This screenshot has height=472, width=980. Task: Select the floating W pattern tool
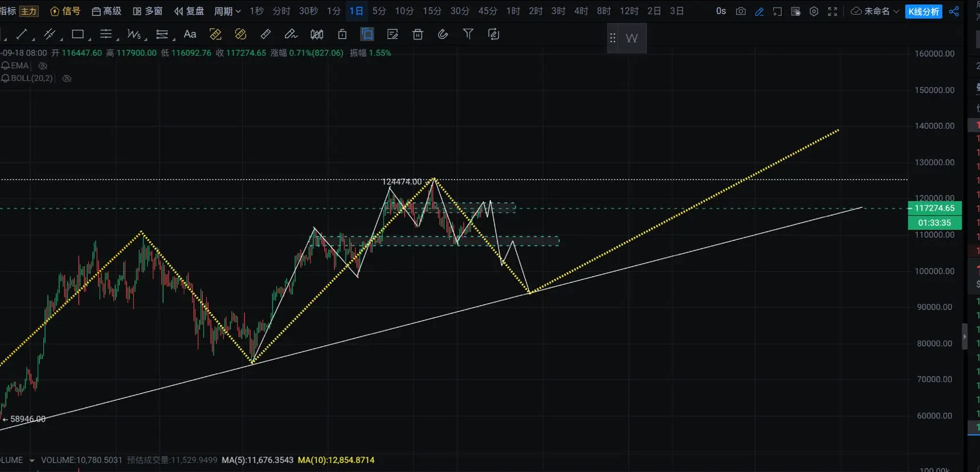(632, 38)
